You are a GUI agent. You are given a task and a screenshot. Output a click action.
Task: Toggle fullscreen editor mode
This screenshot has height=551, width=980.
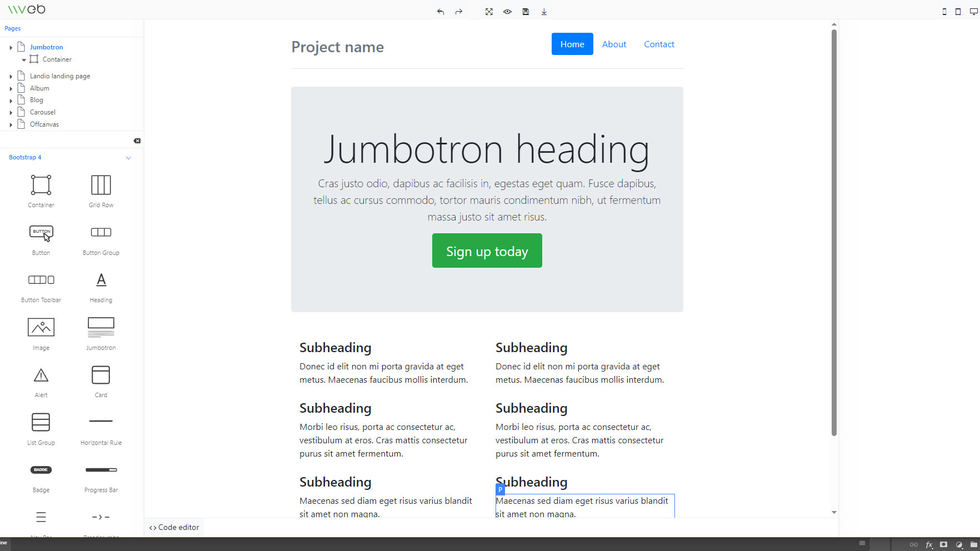pos(489,12)
